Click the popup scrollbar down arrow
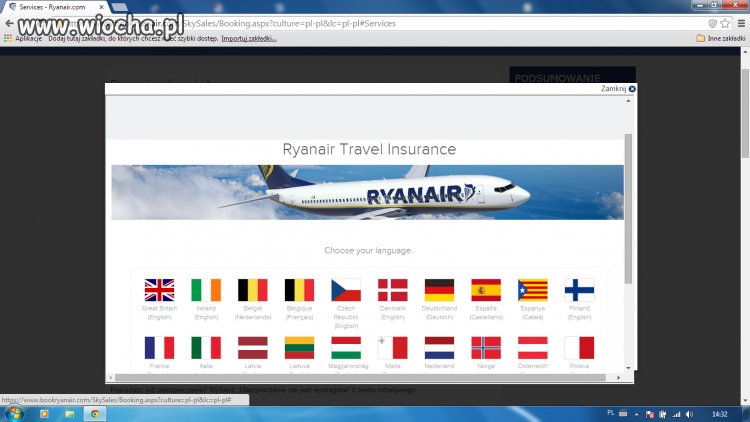Screen dimensions: 750x422 coord(628,368)
